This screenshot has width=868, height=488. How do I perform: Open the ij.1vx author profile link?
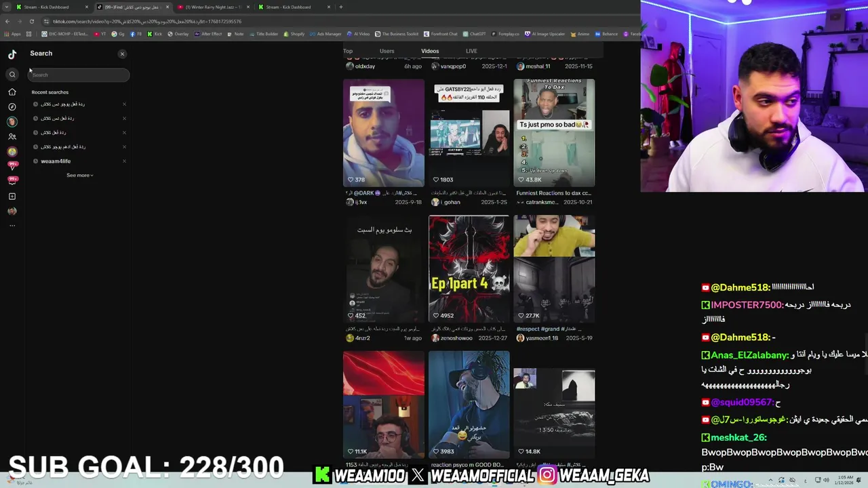(357, 202)
